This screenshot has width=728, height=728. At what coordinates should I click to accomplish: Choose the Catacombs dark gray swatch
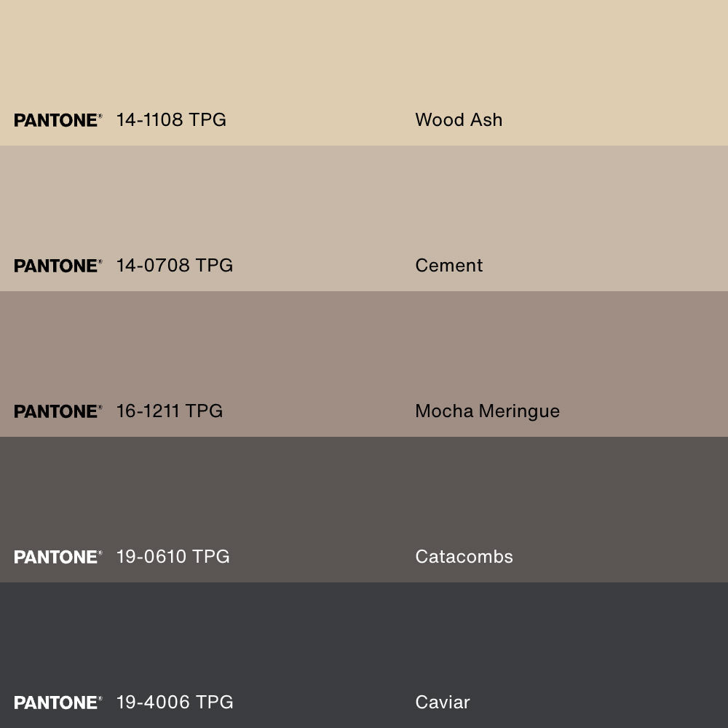pyautogui.click(x=364, y=495)
